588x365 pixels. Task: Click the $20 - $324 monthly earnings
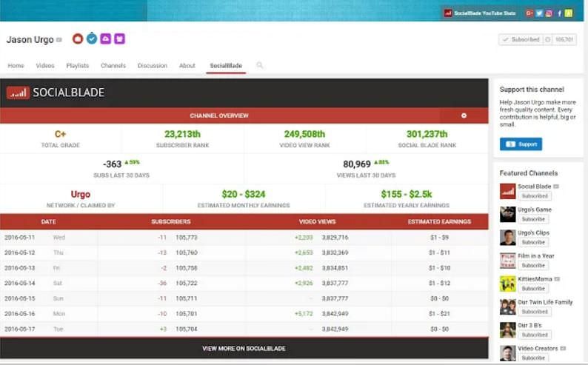[244, 194]
